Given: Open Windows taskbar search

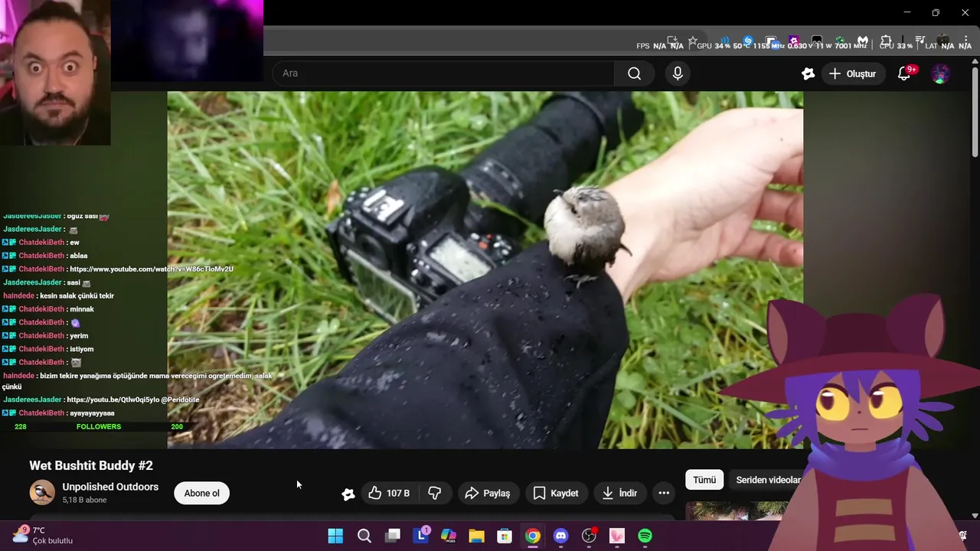Looking at the screenshot, I should click(364, 536).
